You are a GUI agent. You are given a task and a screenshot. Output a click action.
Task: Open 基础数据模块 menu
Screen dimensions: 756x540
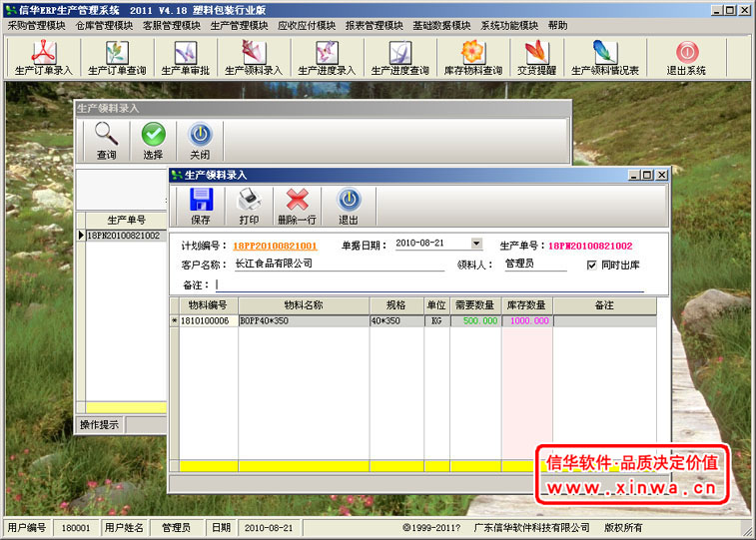tap(441, 26)
